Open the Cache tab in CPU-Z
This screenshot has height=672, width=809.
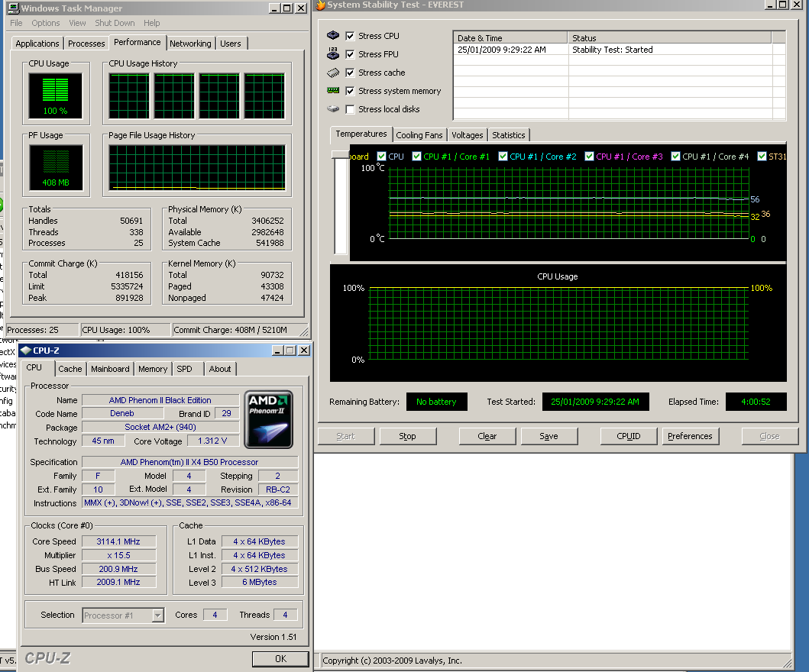(x=70, y=369)
